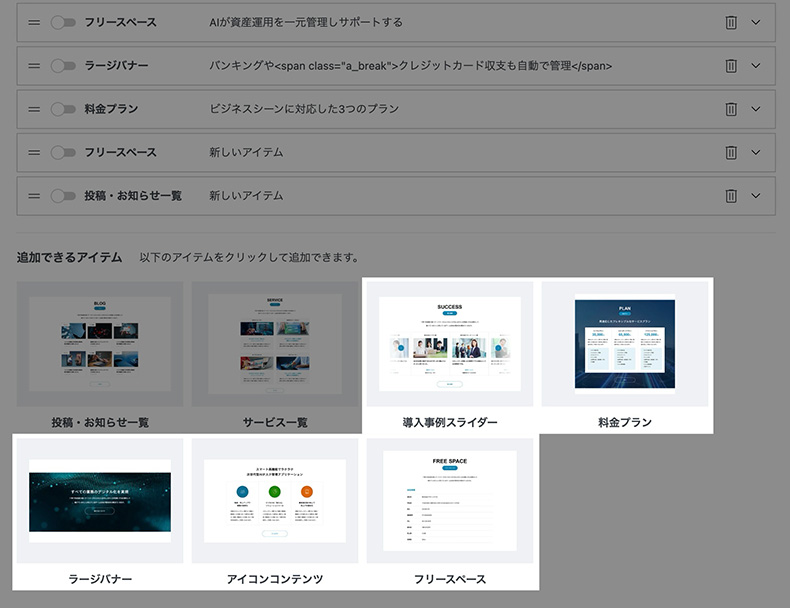The image size is (790, 608).
Task: Toggle the ラージバナー row switch
Action: 63,66
